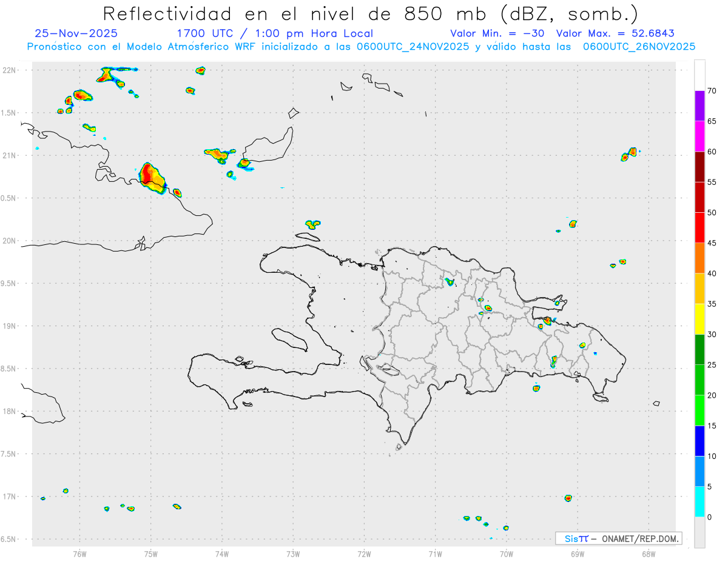Click the latitude label "17N"
Image resolution: width=728 pixels, height=562 pixels.
click(8, 497)
